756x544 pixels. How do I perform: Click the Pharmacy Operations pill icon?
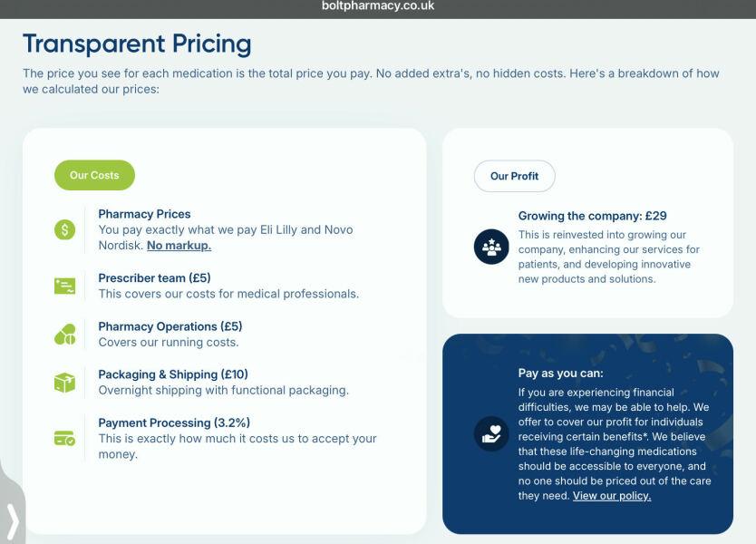tap(63, 333)
